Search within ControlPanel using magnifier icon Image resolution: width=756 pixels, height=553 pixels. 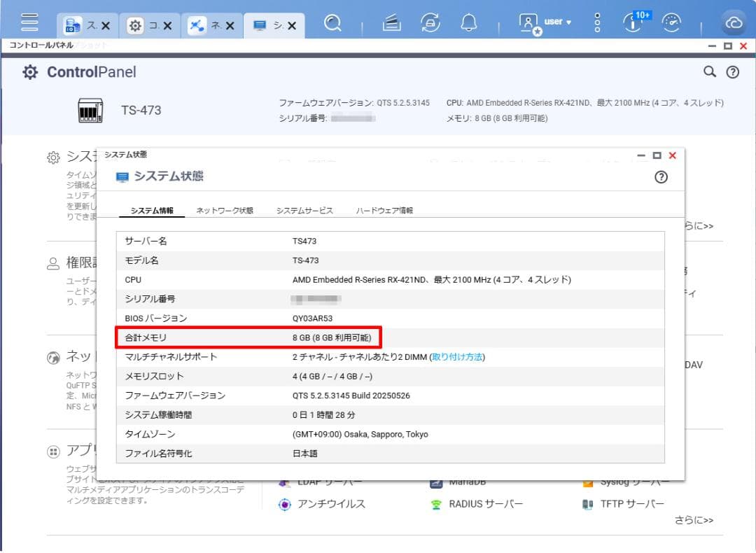pos(710,72)
